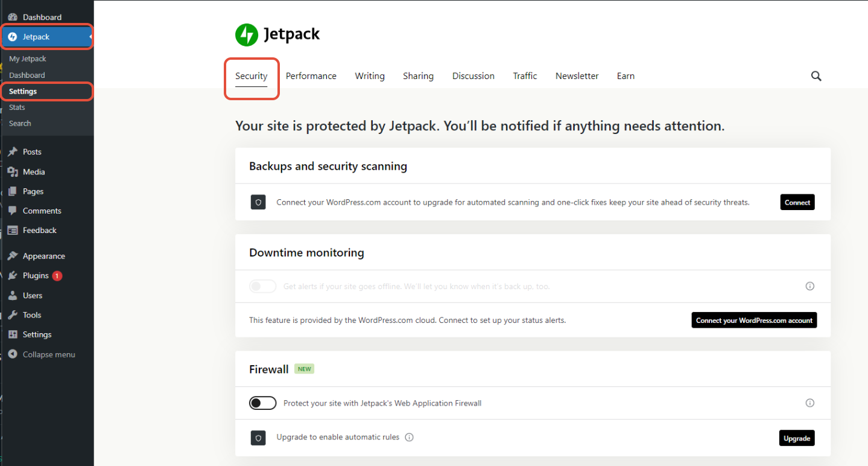Switch to the Performance tab

(311, 76)
